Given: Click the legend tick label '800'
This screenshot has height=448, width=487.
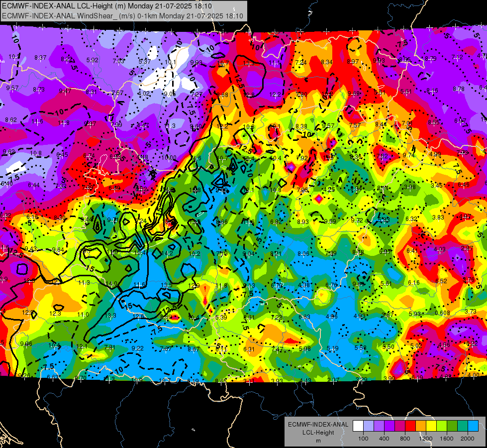Looking at the screenshot, I should click(405, 439).
